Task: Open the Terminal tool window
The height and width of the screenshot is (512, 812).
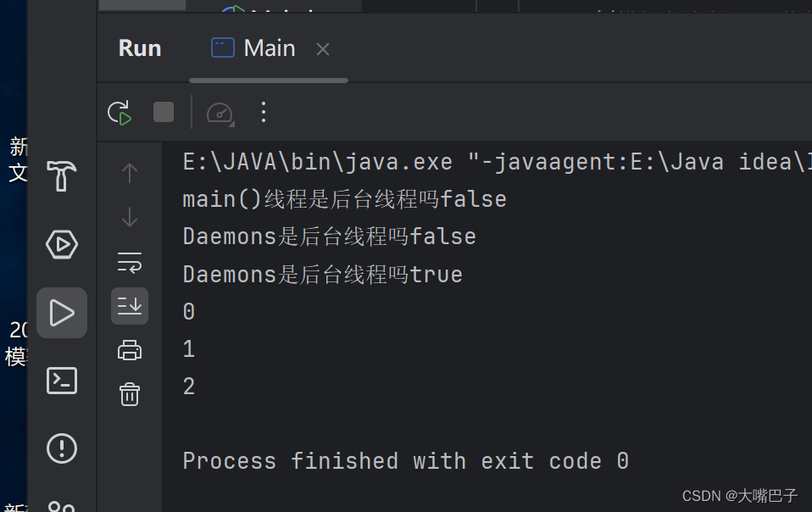Action: (62, 381)
